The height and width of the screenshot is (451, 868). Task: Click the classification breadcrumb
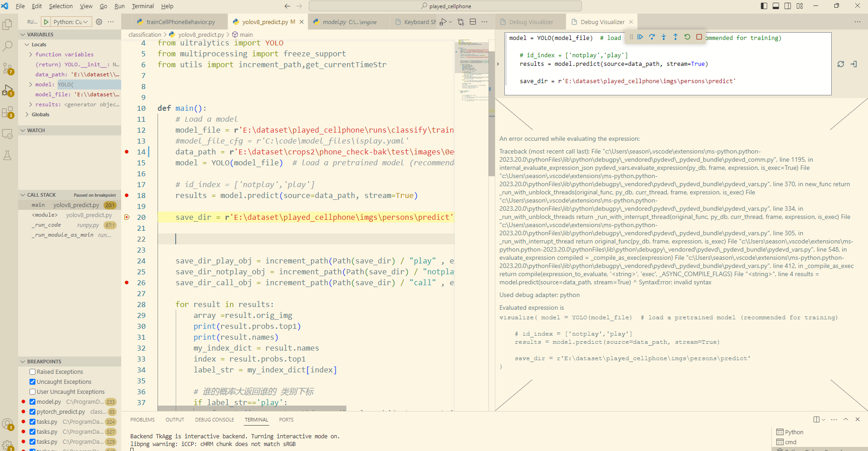pos(145,35)
